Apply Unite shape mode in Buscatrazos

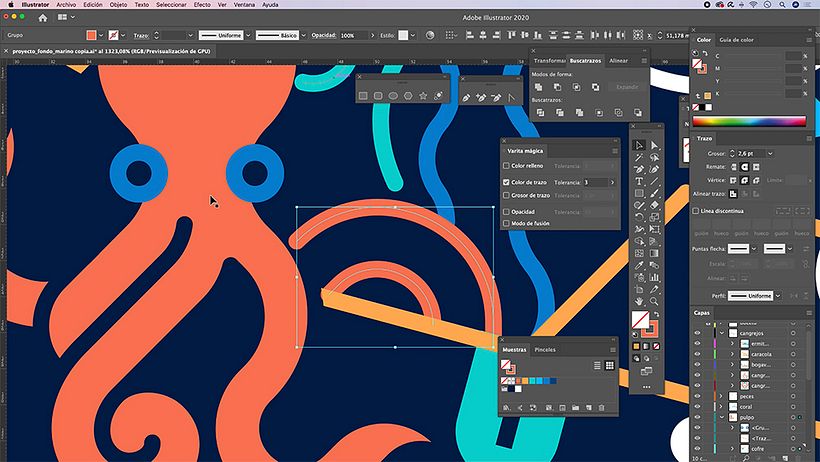click(x=538, y=87)
